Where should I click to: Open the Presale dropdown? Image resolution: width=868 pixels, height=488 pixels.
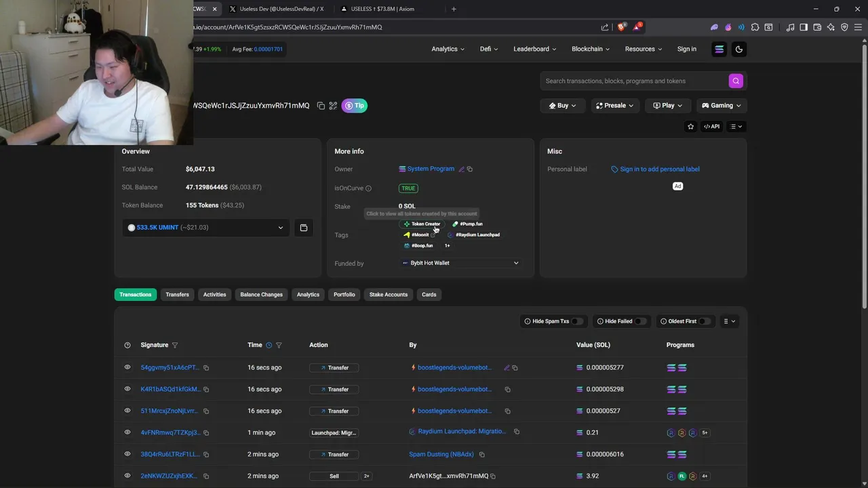[614, 106]
